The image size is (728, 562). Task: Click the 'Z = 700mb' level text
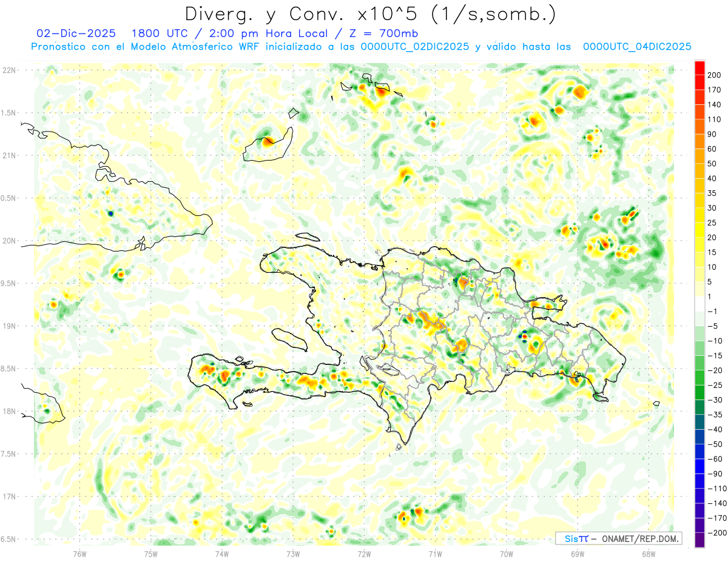385,33
